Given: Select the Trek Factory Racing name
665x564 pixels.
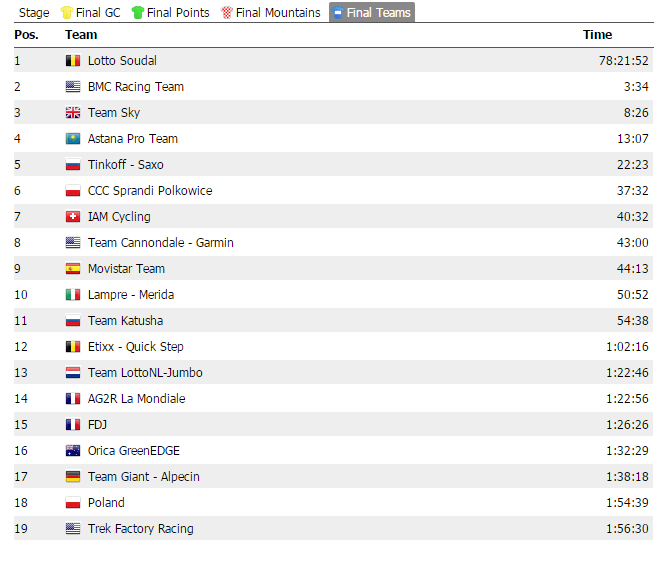Looking at the screenshot, I should point(140,529).
